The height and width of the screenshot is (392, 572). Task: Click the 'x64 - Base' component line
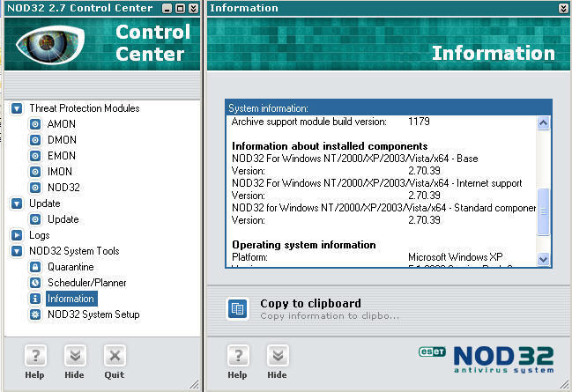pos(355,159)
